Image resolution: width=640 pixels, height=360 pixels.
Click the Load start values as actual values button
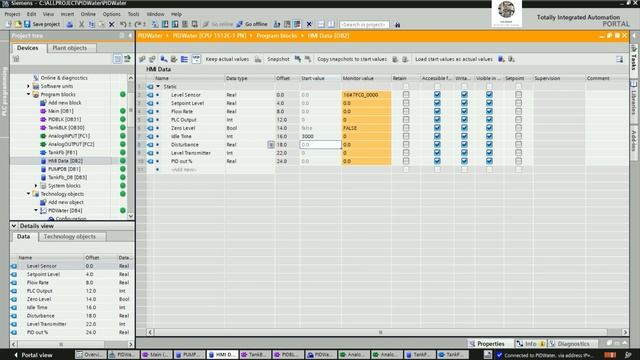point(453,59)
